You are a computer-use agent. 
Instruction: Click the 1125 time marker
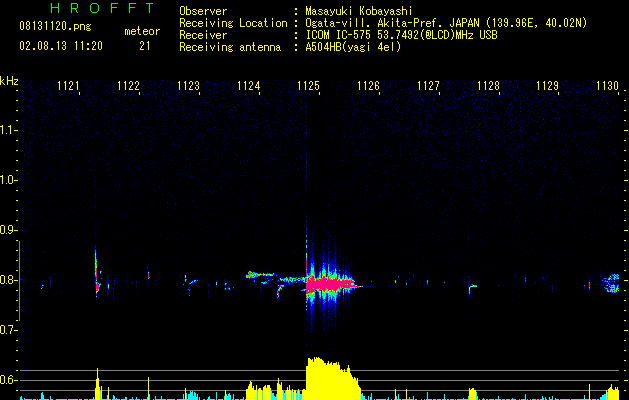click(308, 86)
